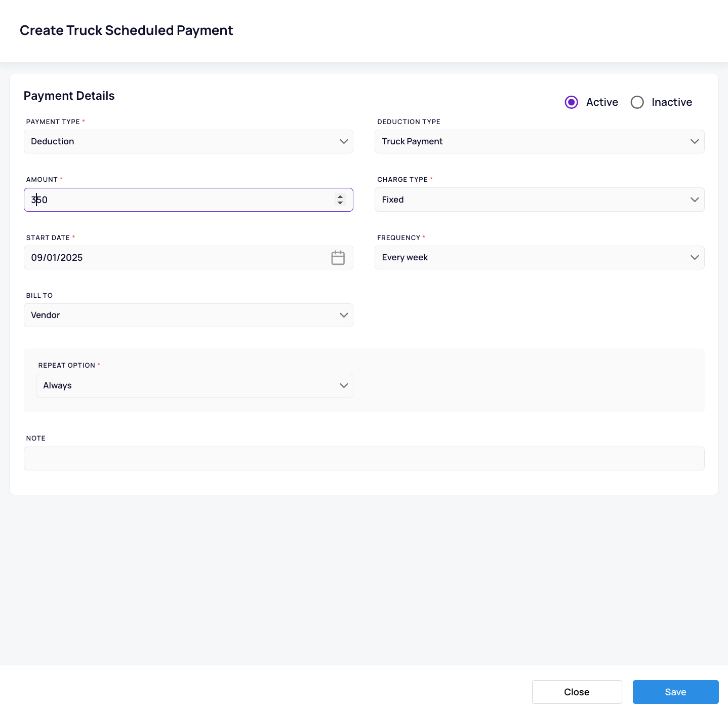This screenshot has height=711, width=728.
Task: Select the Active status radio button
Action: coord(571,102)
